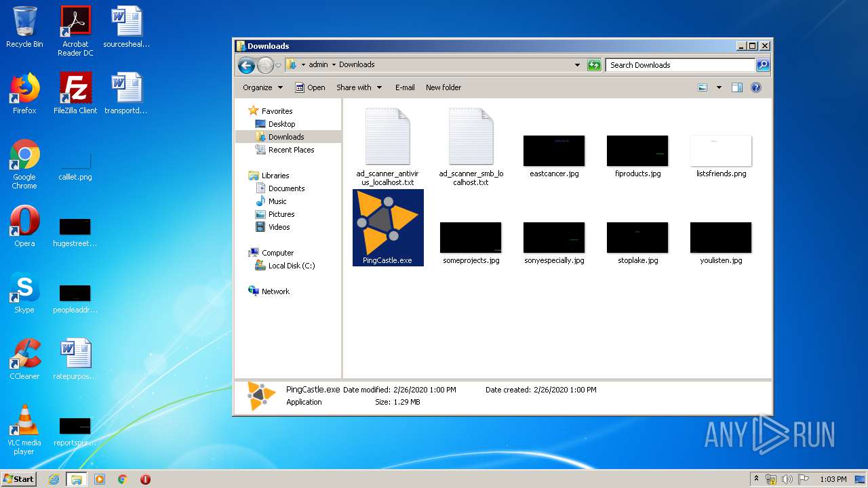Screen dimensions: 868x488
Task: Open Desktop in the navigation pane
Action: click(x=281, y=124)
